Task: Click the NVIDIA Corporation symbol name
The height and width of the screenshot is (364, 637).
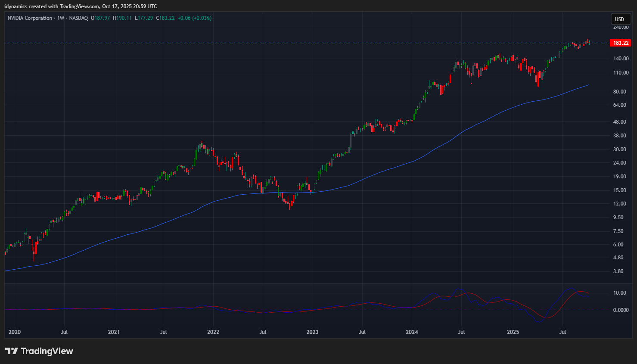Action: (30, 18)
